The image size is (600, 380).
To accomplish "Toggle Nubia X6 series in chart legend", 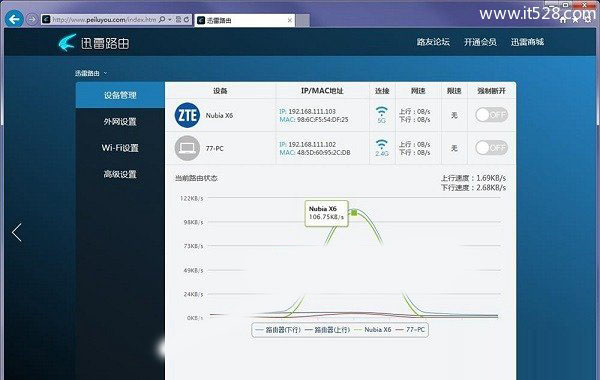I will coord(373,329).
